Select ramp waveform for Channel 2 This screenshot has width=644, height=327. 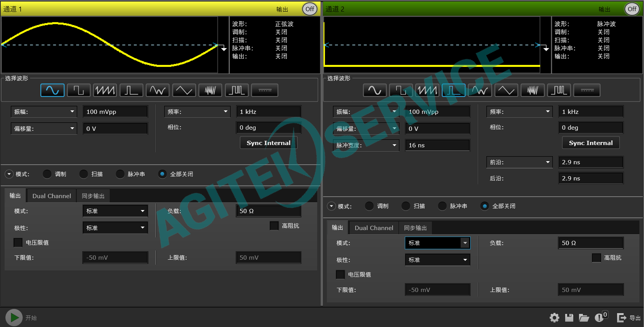coord(427,90)
